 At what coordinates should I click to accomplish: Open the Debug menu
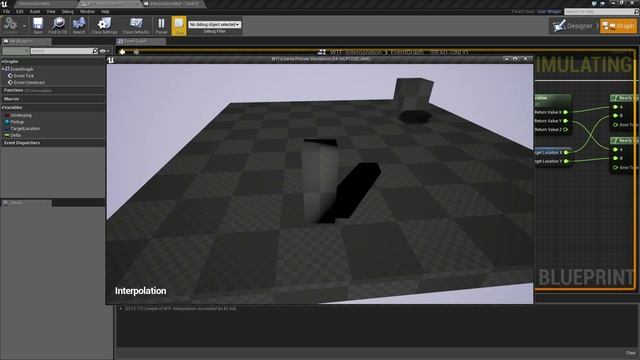[x=67, y=11]
